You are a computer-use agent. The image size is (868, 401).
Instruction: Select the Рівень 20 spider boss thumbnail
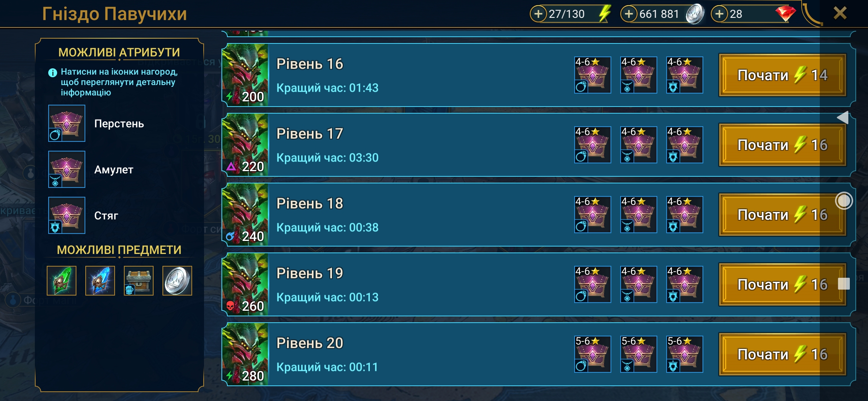pyautogui.click(x=245, y=354)
